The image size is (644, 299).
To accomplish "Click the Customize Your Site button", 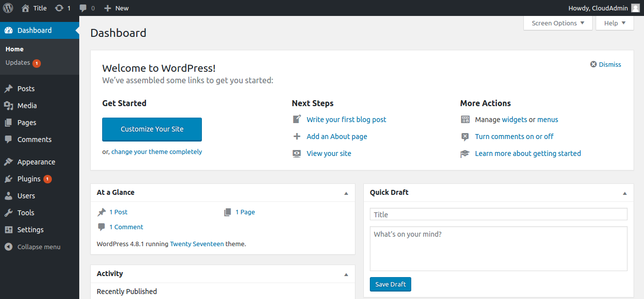I will pos(152,129).
